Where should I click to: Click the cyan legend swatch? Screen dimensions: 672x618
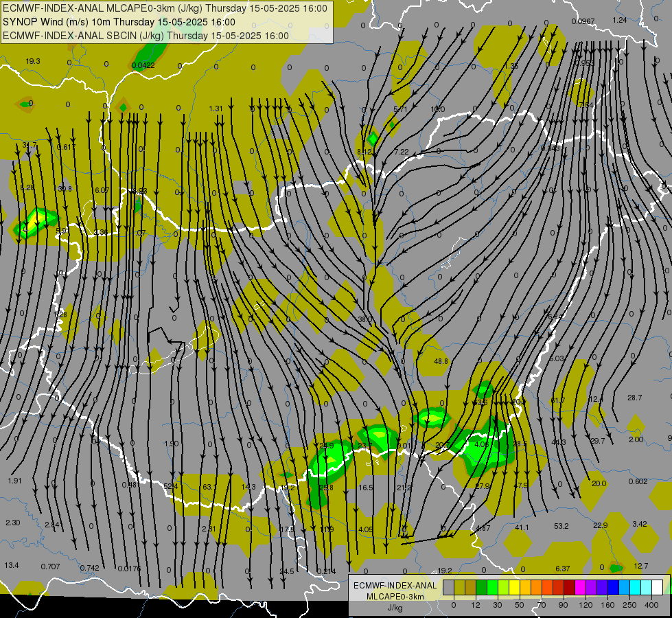[x=636, y=587]
